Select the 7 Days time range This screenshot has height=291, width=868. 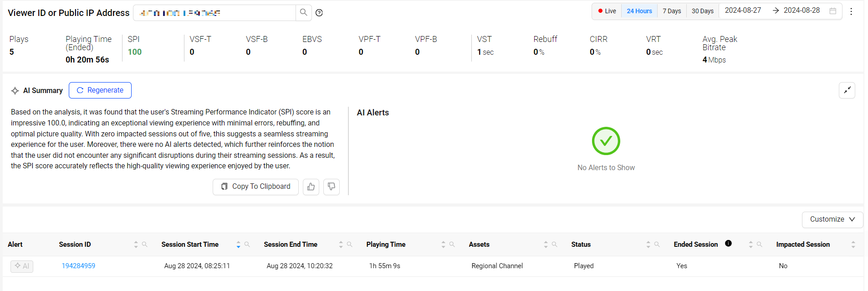(672, 11)
